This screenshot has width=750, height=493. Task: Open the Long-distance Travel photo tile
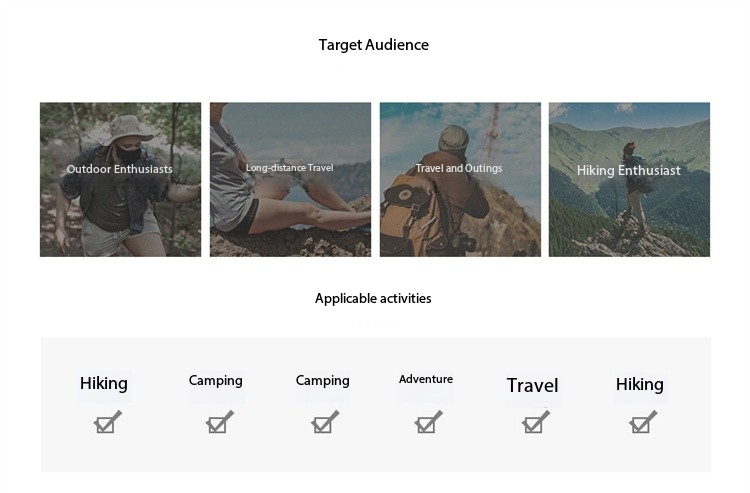click(290, 179)
